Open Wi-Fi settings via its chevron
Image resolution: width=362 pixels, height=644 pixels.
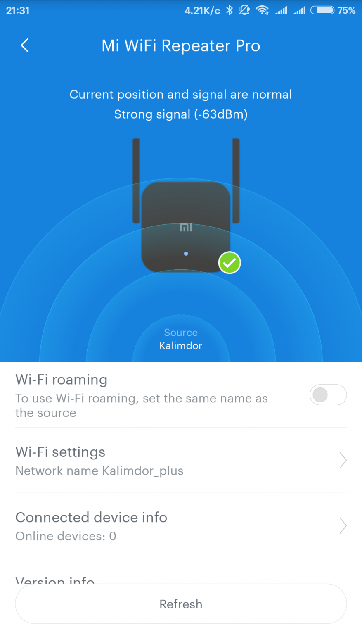pos(343,460)
